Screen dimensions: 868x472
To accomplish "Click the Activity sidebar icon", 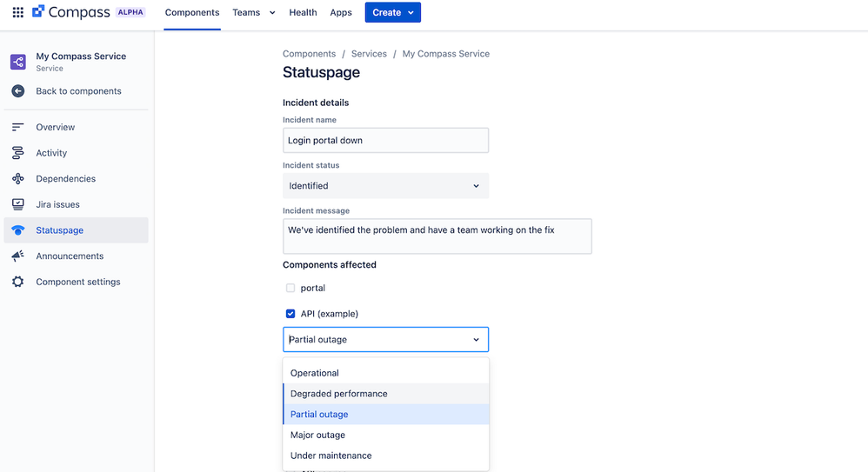I will coord(17,153).
